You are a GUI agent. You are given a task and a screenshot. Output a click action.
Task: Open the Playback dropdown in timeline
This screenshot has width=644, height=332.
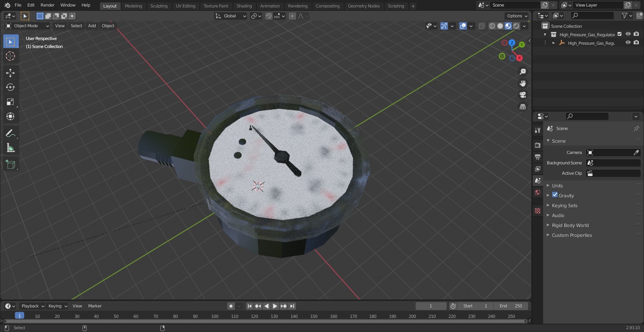32,306
